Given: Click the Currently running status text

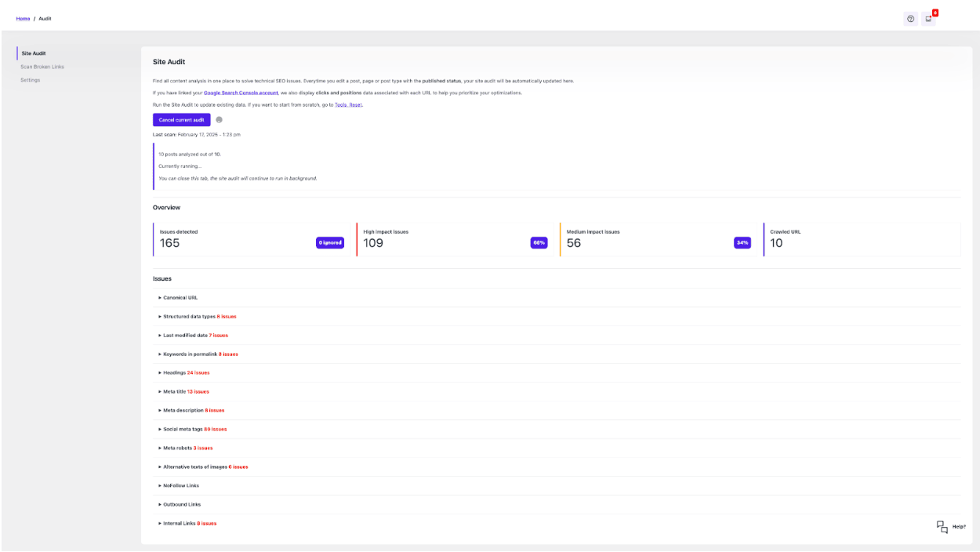Looking at the screenshot, I should 180,166.
